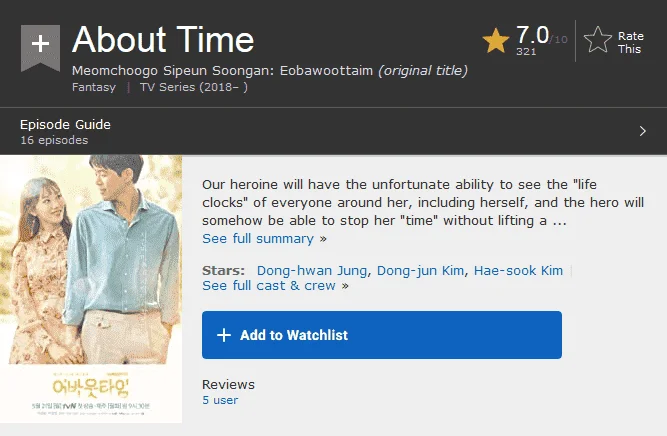Open the 16 episodes list

54,140
